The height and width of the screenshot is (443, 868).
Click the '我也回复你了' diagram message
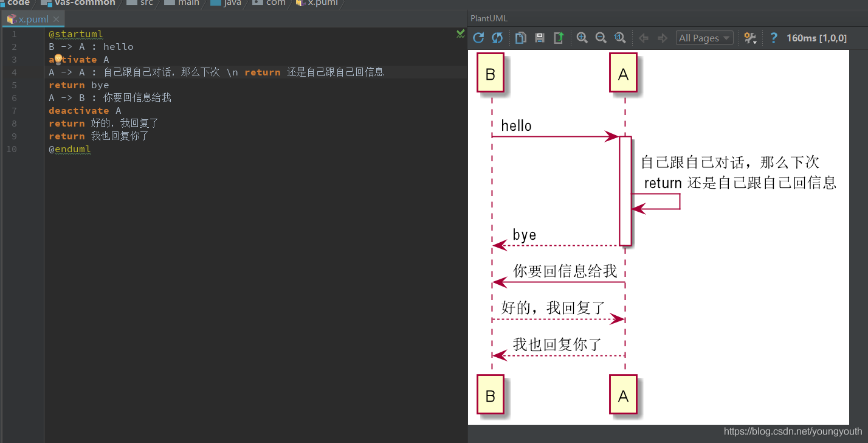(557, 344)
